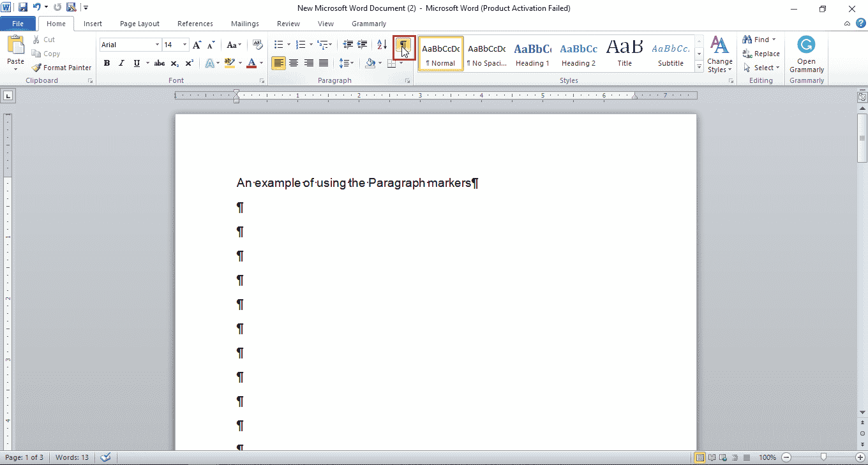
Task: Click the Shrink Font icon
Action: tap(211, 45)
